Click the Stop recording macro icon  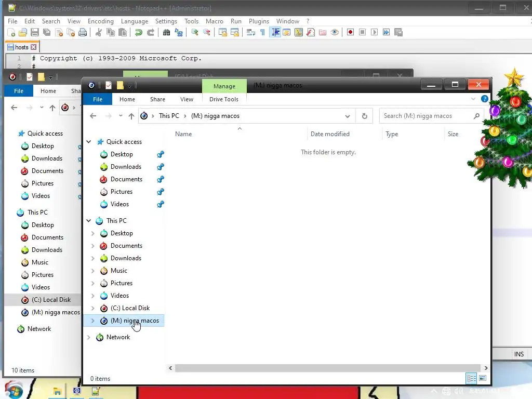click(x=362, y=32)
